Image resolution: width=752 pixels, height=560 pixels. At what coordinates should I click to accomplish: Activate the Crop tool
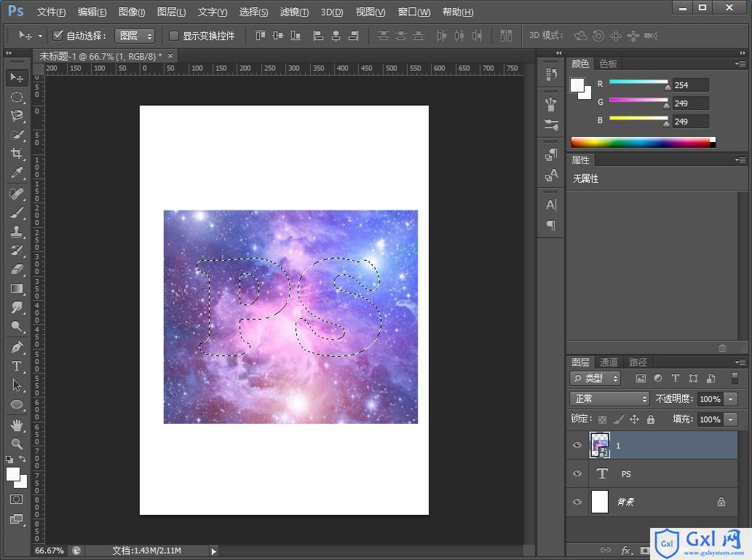(x=16, y=154)
